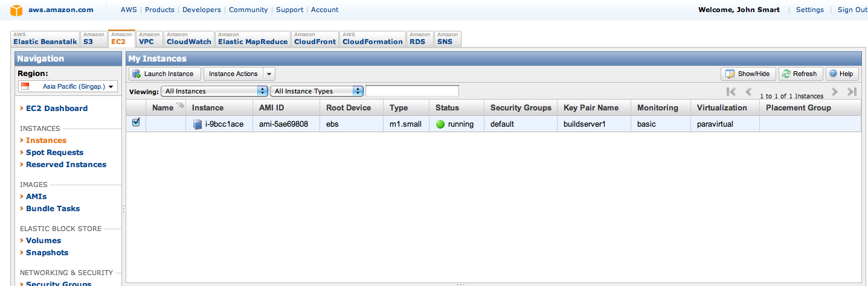Go to first page of instances

click(x=731, y=92)
